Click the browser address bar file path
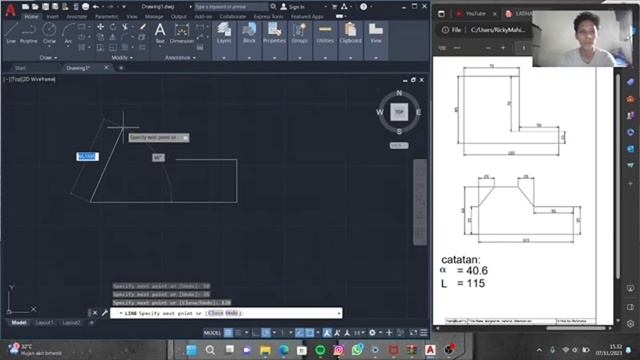 tap(498, 30)
